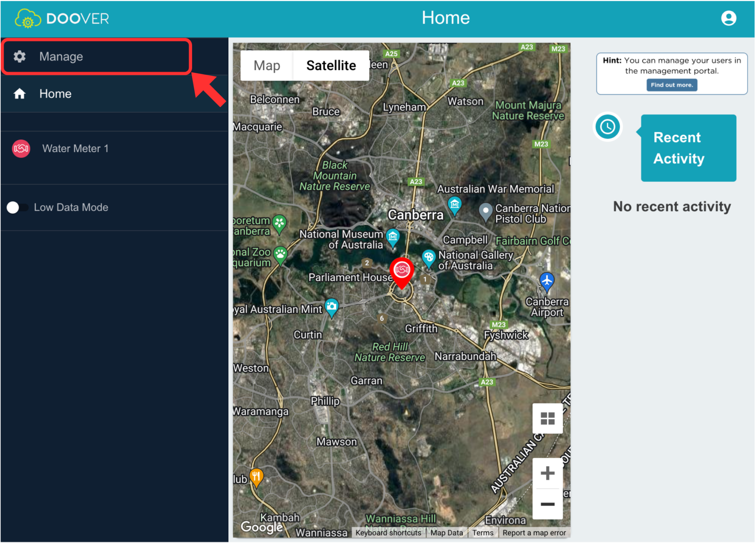Click Report a map error link

click(534, 533)
